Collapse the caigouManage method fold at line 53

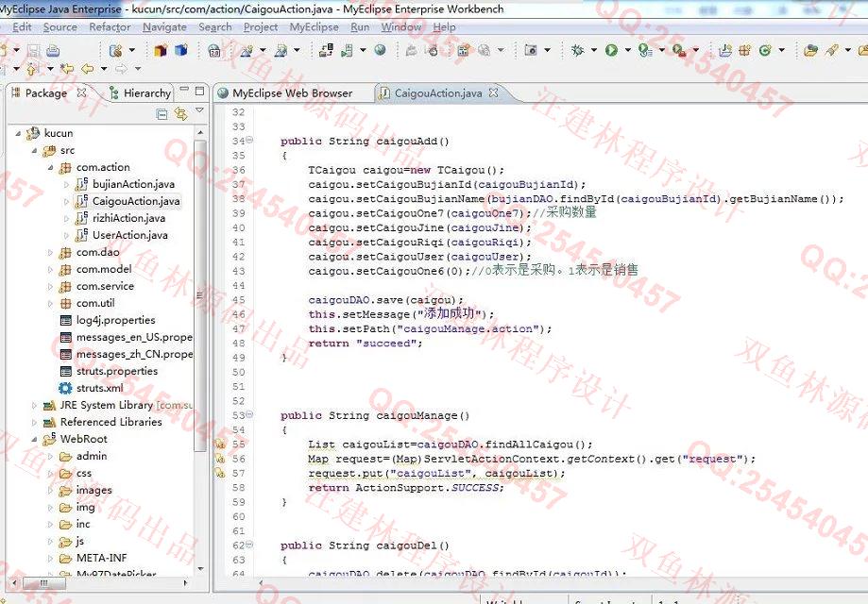[x=249, y=414]
